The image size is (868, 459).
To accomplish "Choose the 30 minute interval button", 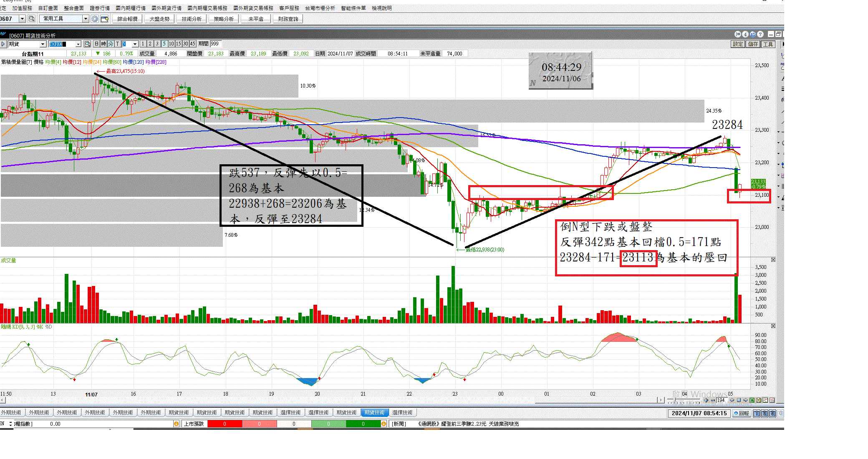I will pyautogui.click(x=186, y=44).
